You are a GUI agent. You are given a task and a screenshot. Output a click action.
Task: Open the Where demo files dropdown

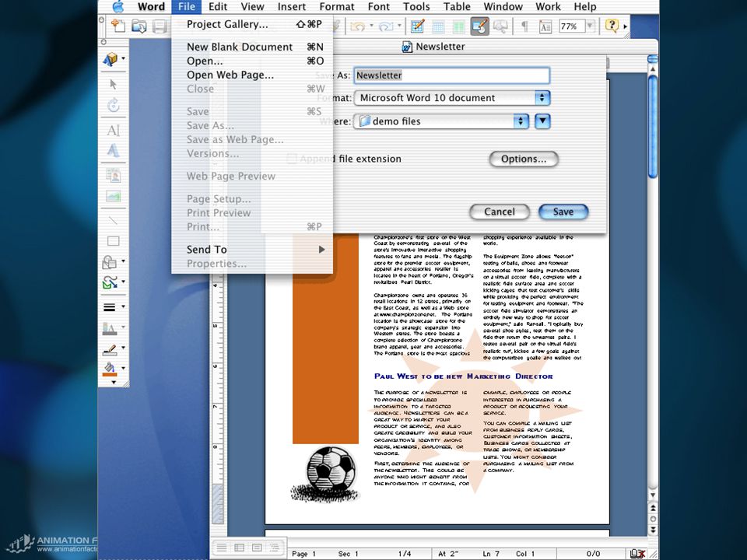[442, 121]
